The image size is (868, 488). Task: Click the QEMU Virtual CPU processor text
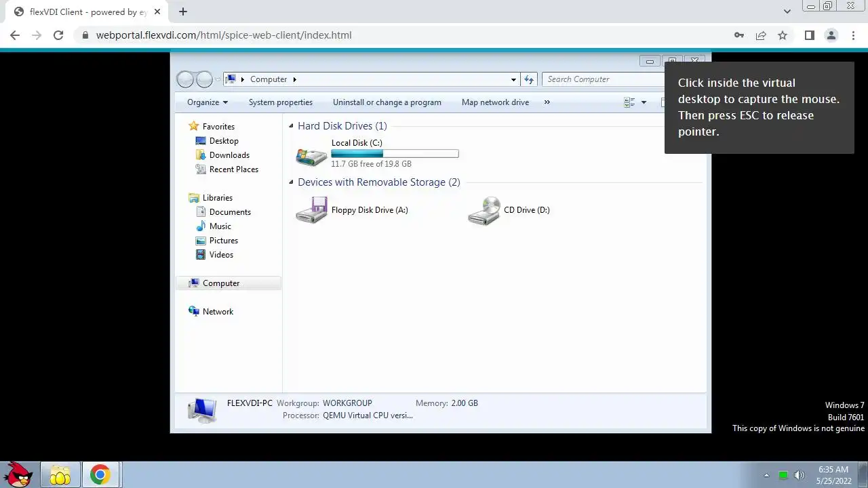pyautogui.click(x=368, y=415)
